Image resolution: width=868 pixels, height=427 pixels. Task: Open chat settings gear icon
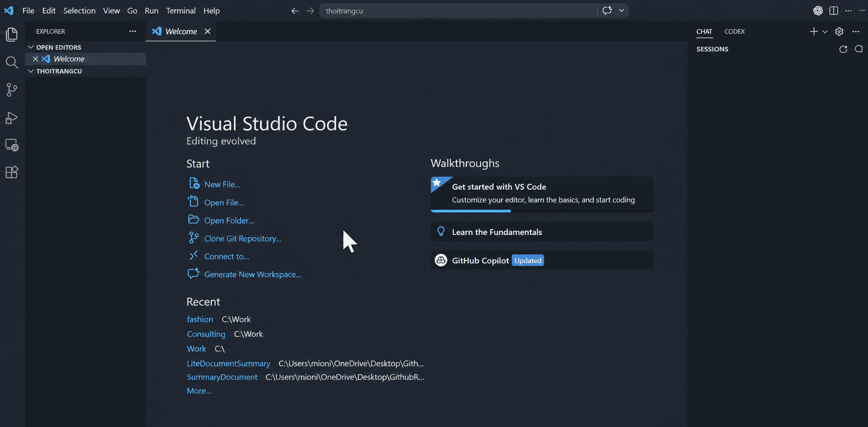click(x=839, y=32)
